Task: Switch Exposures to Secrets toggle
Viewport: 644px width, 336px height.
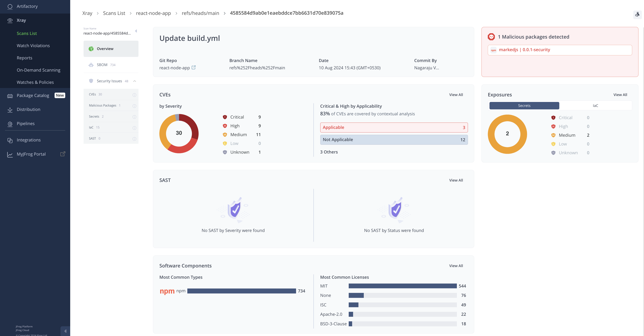Action: 524,106
